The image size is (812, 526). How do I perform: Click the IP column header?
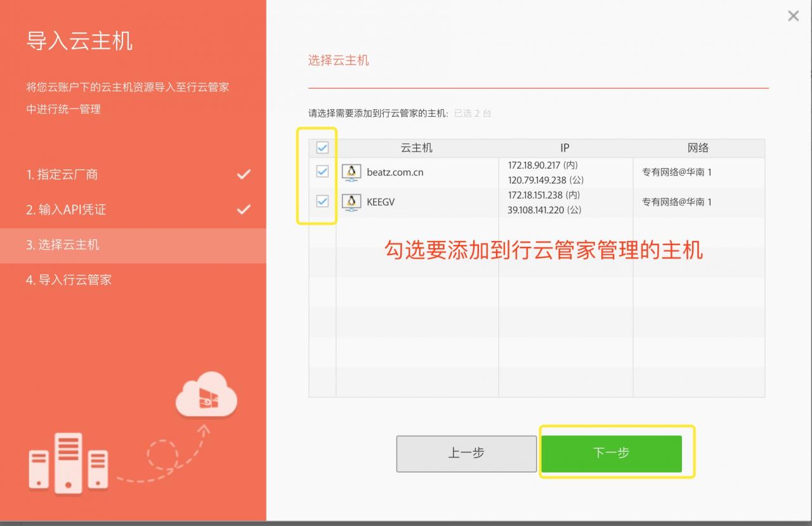click(x=565, y=148)
